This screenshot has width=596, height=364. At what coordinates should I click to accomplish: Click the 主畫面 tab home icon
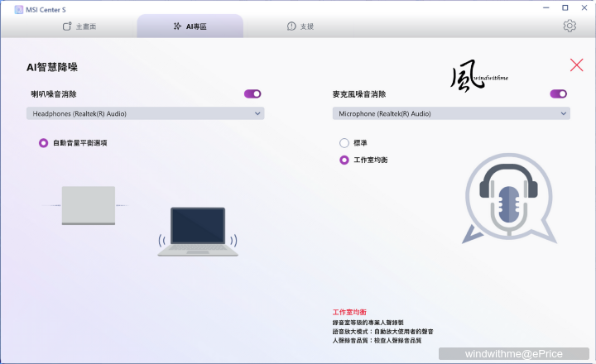67,26
